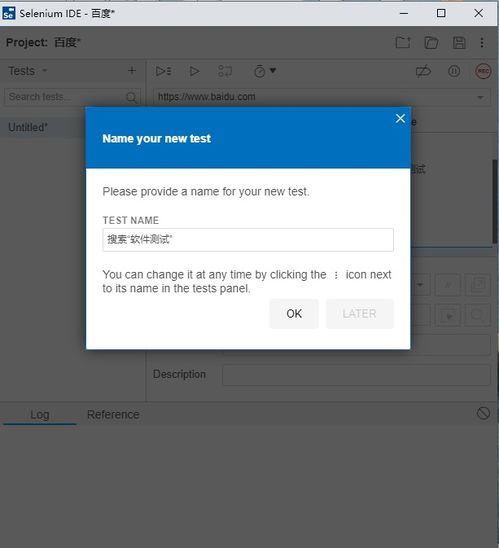499x548 pixels.
Task: Clear the log icon
Action: (483, 413)
